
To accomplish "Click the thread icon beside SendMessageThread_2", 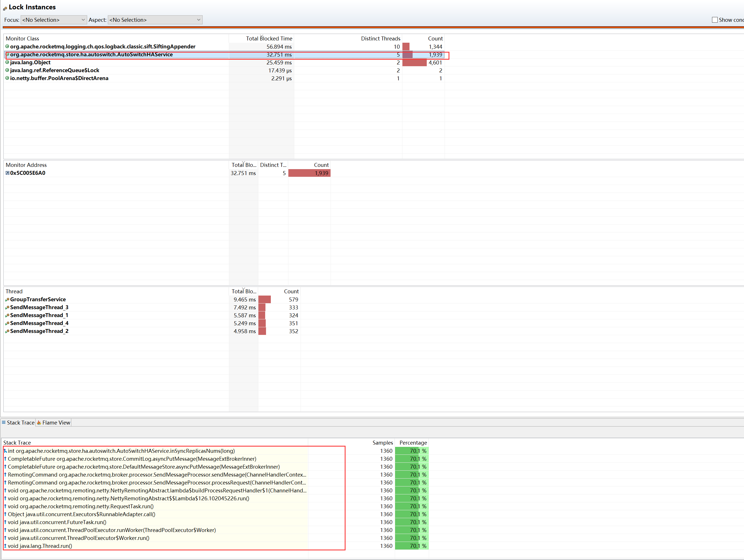I will coord(7,331).
